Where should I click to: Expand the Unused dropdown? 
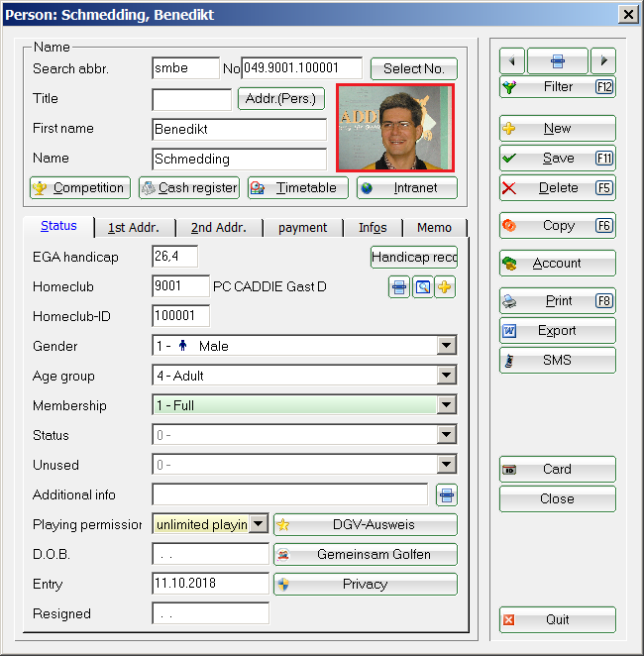446,465
